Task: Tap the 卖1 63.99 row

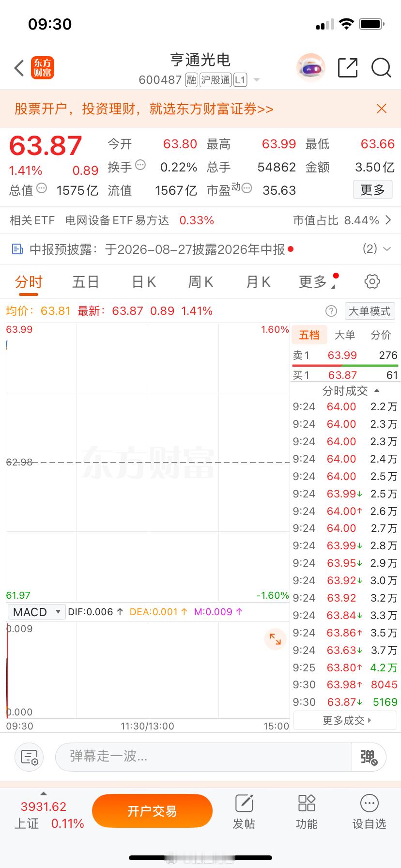Action: pyautogui.click(x=345, y=355)
